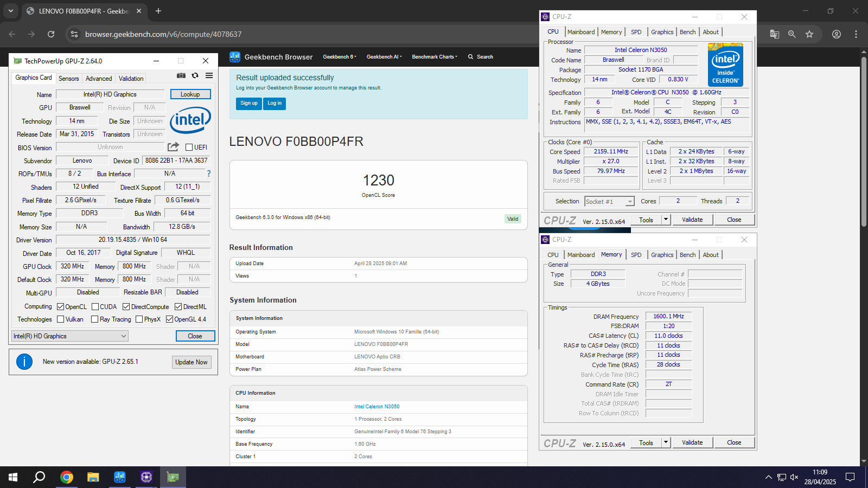Toggle the DirectML checkbox
868x488 pixels.
178,307
